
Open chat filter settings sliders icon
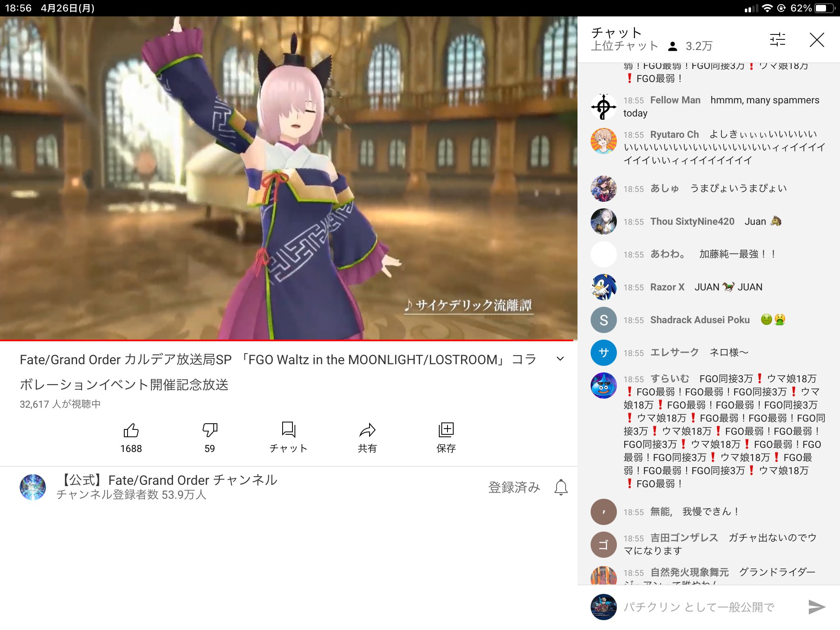pyautogui.click(x=778, y=40)
